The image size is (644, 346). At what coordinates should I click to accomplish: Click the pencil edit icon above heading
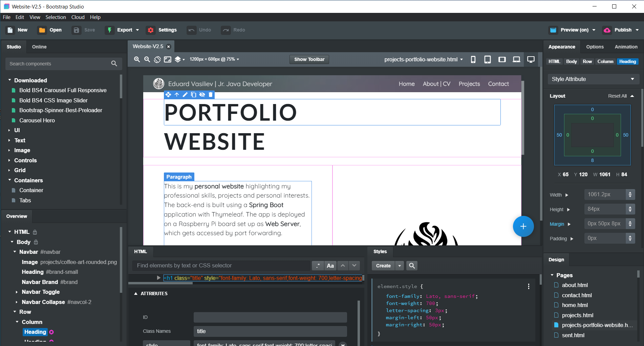185,95
